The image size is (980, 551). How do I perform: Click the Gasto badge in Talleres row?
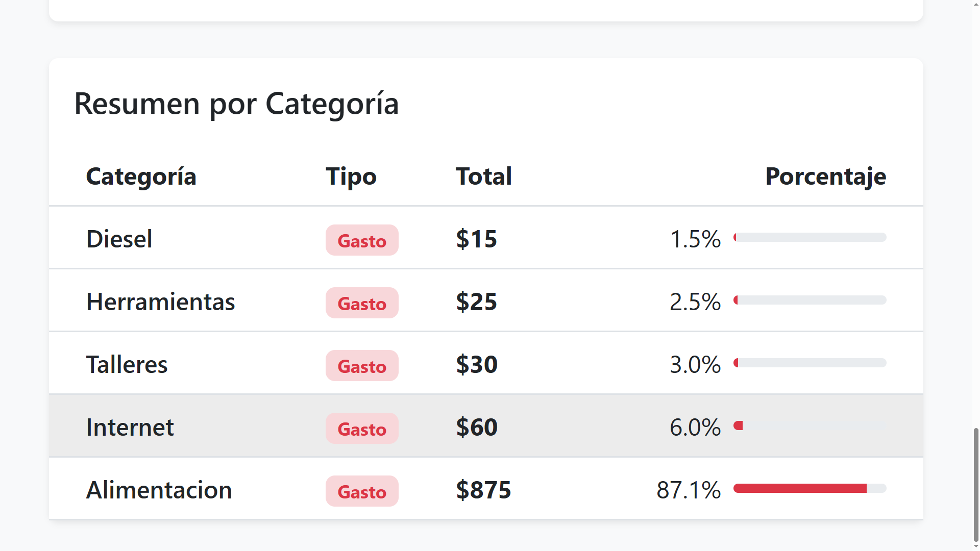click(x=362, y=366)
